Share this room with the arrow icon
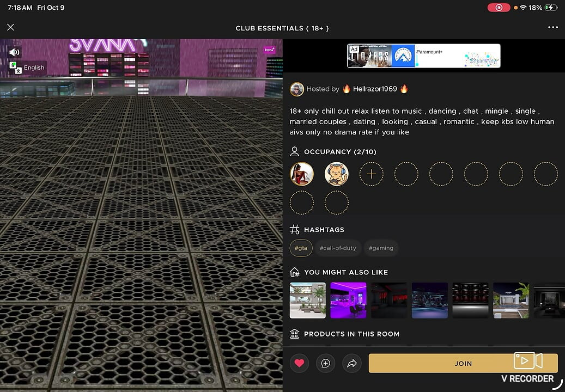Image resolution: width=565 pixels, height=392 pixels. (351, 363)
